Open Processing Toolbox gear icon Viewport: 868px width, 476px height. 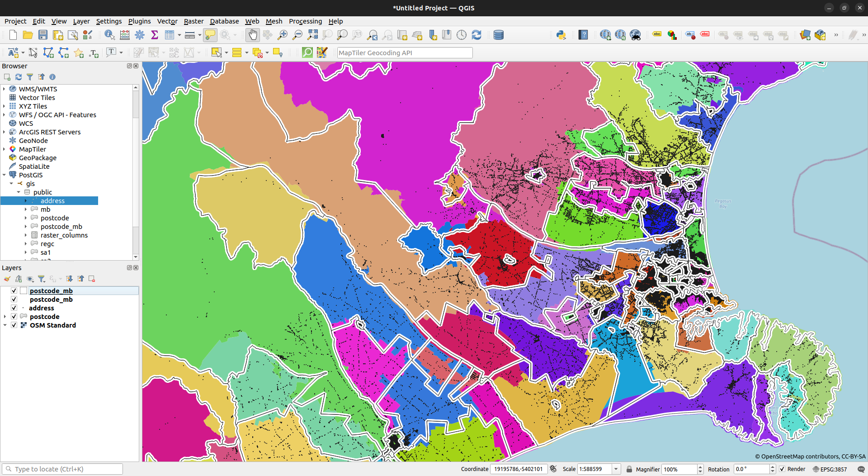[x=140, y=35]
